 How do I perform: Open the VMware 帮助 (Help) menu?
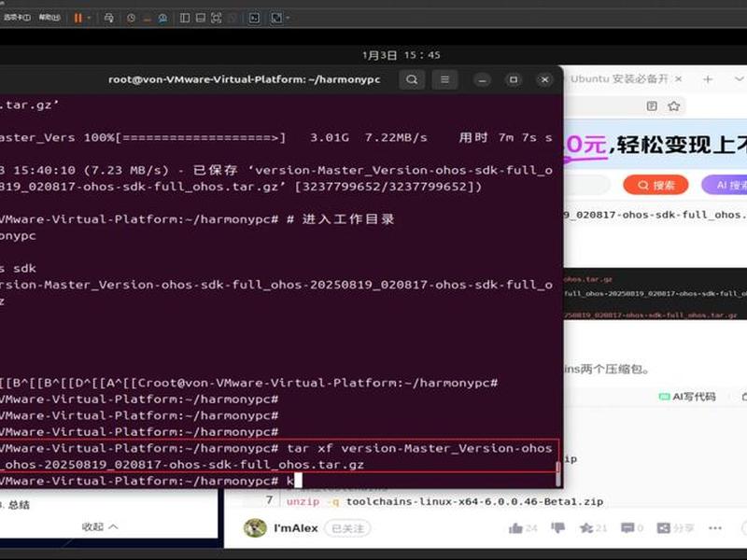[49, 18]
